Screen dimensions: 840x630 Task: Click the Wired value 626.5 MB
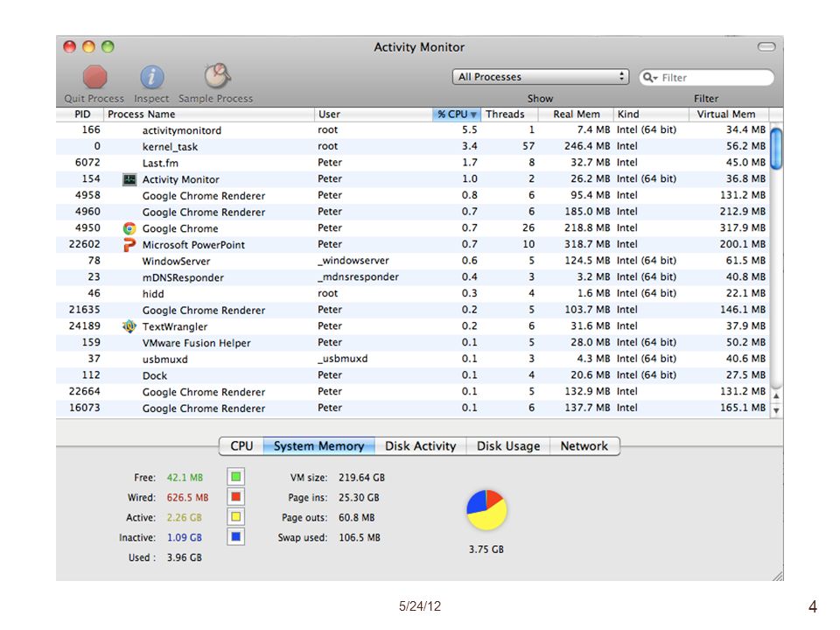point(187,498)
